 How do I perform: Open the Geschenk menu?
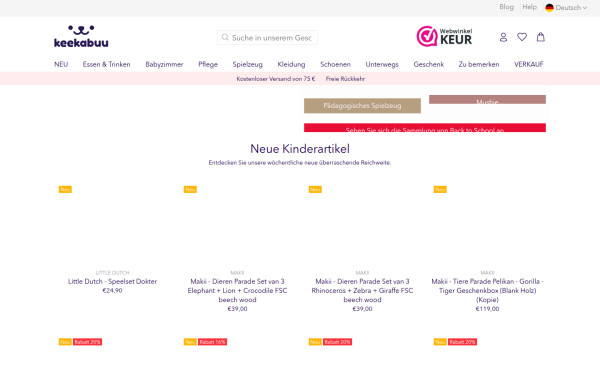click(x=429, y=64)
